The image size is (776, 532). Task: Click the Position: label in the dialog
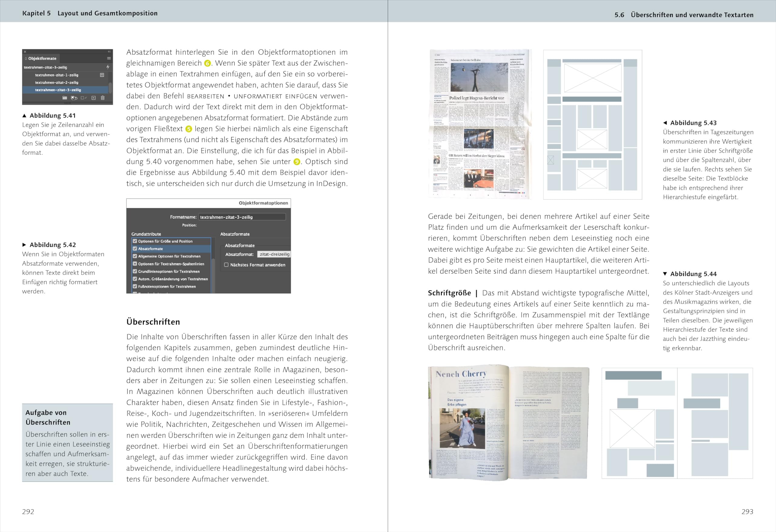click(x=189, y=225)
